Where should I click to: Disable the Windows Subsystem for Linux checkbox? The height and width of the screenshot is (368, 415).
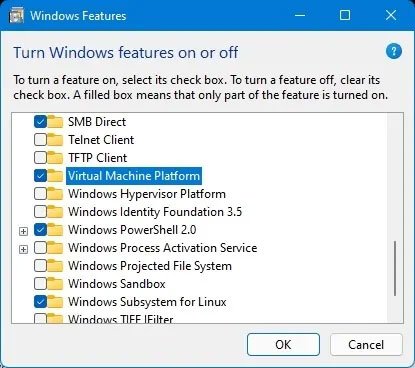pyautogui.click(x=40, y=302)
